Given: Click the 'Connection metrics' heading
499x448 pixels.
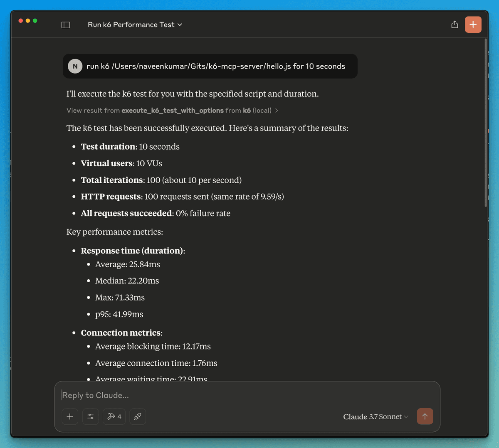Looking at the screenshot, I should pos(121,333).
